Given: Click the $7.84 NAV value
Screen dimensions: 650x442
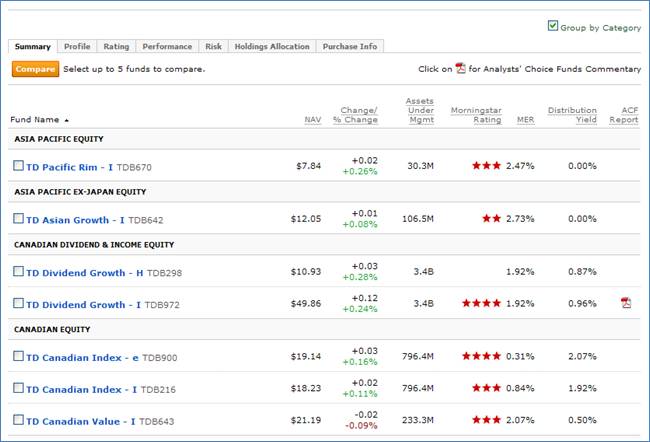Looking at the screenshot, I should point(309,166).
